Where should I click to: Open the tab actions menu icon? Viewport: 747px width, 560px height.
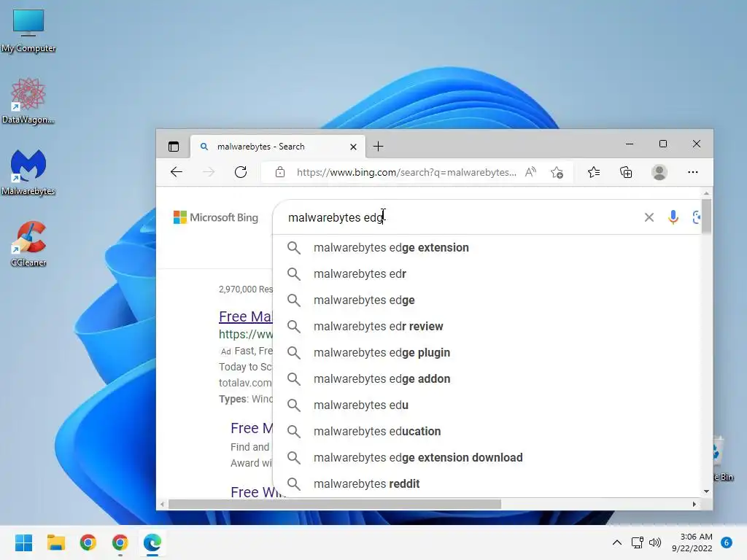174,146
